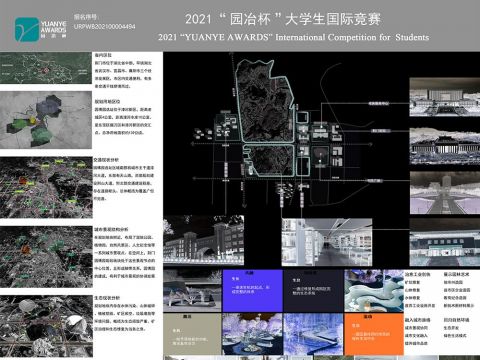Click the heading 城市景观结构分析
This screenshot has height=360, width=480.
(111, 229)
